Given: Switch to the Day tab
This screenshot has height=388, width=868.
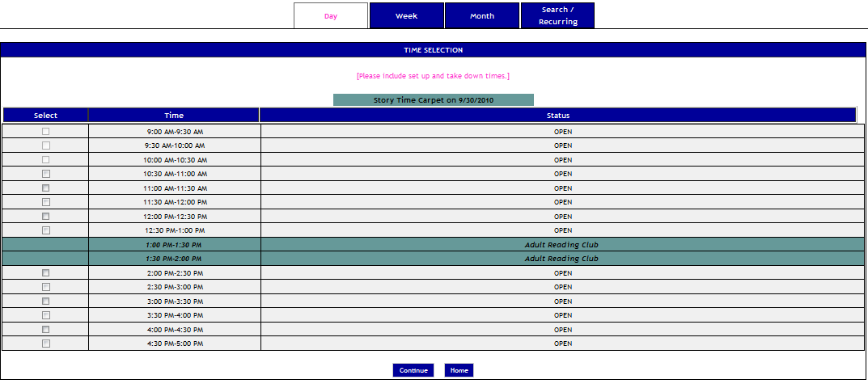Looking at the screenshot, I should tap(331, 15).
